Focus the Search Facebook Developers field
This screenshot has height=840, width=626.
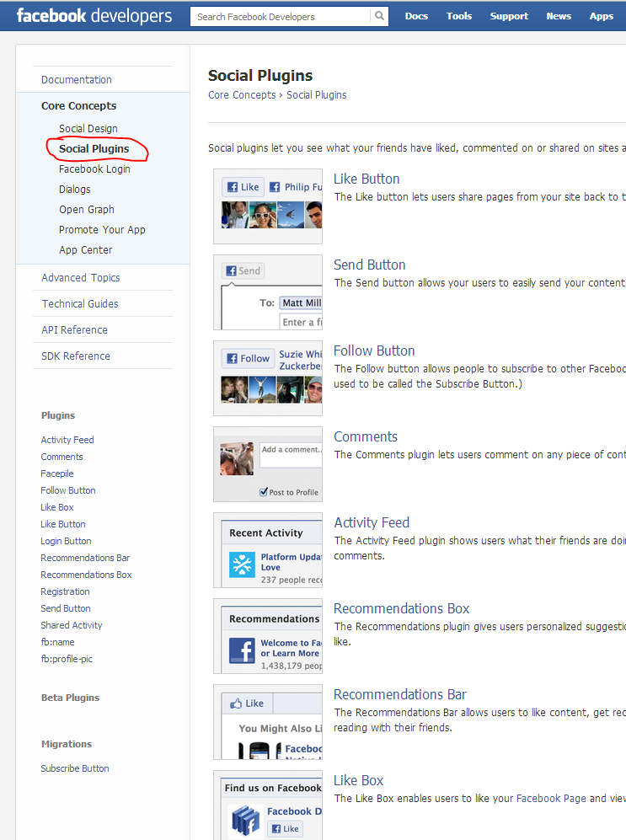tap(280, 17)
